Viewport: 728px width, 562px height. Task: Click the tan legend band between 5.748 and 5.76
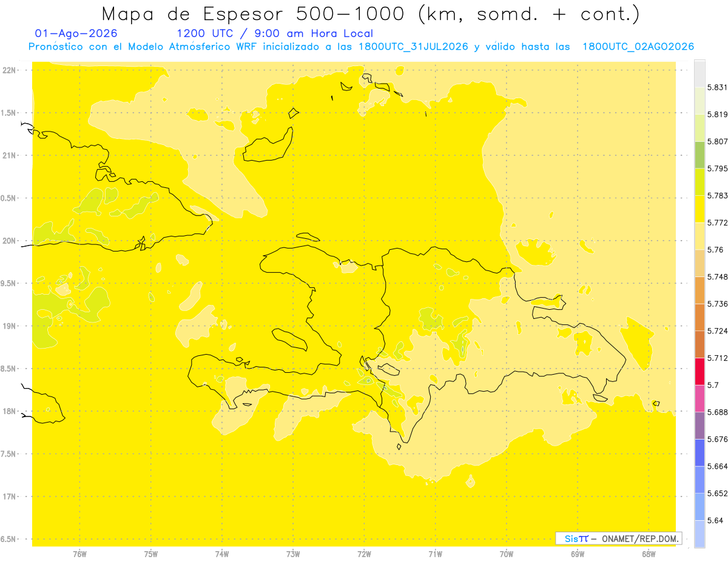tap(699, 263)
